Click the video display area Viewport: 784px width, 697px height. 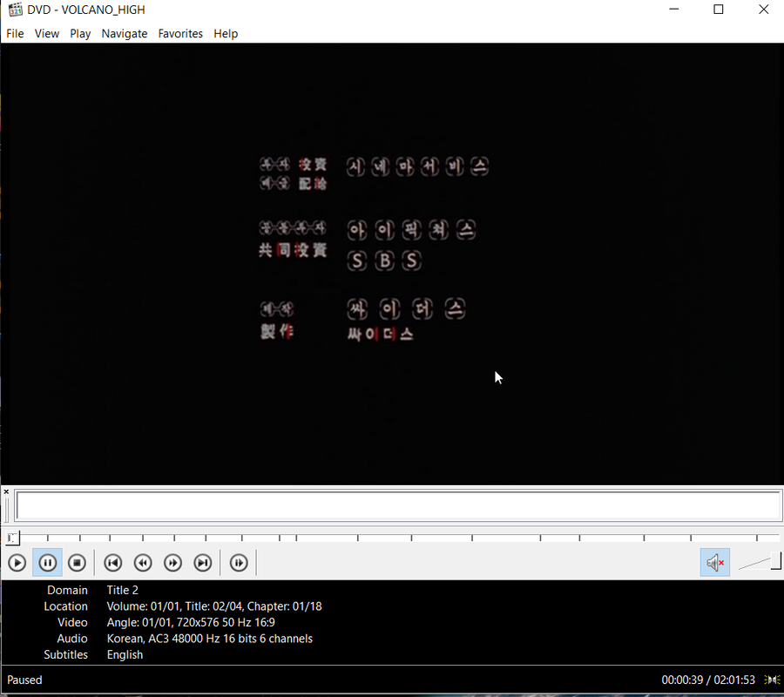click(392, 263)
